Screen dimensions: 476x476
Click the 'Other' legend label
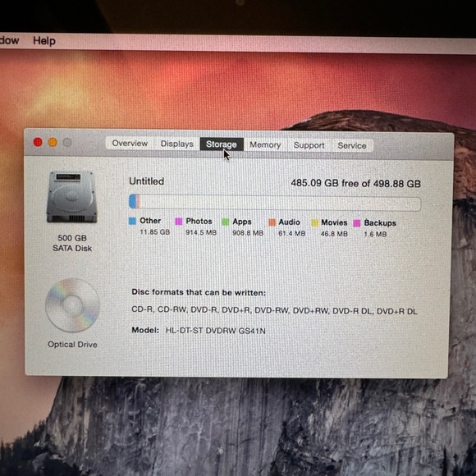coord(150,221)
